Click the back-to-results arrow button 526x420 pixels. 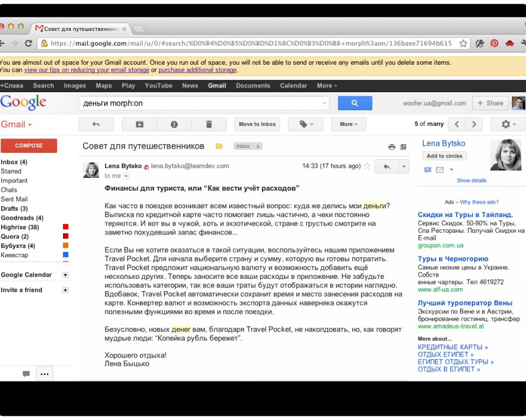coord(96,124)
